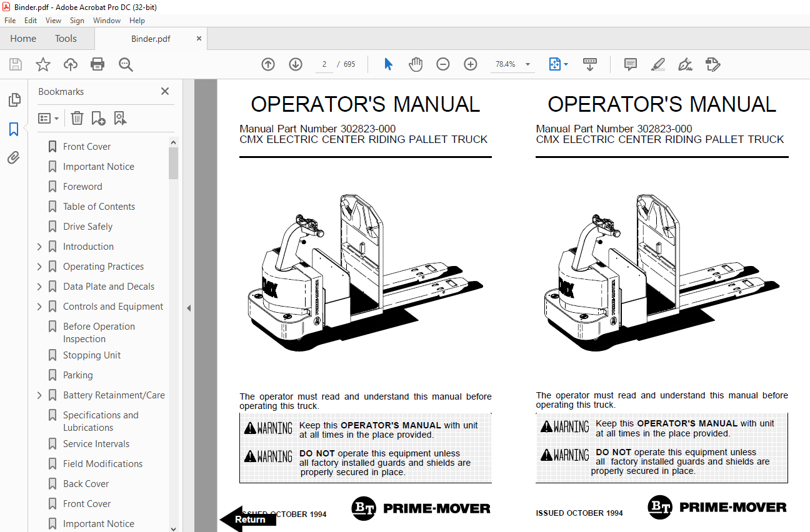Open bookmark options dropdown
The height and width of the screenshot is (532, 810).
[49, 118]
